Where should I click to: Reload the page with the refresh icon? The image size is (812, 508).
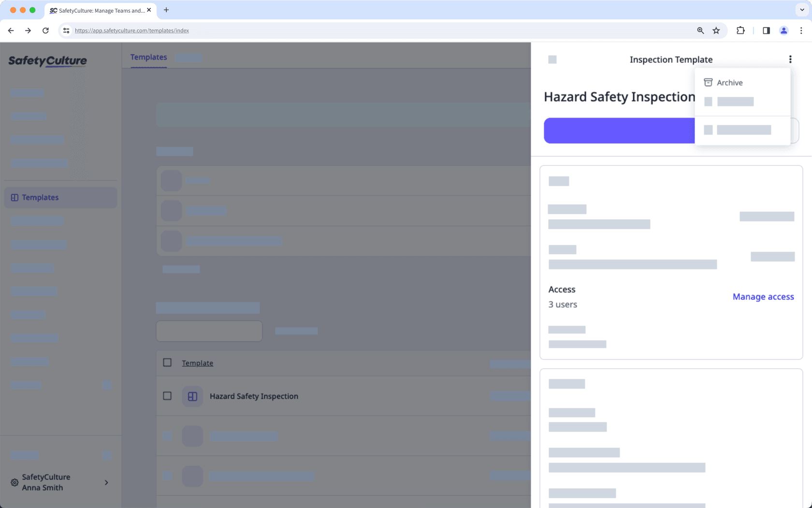45,30
